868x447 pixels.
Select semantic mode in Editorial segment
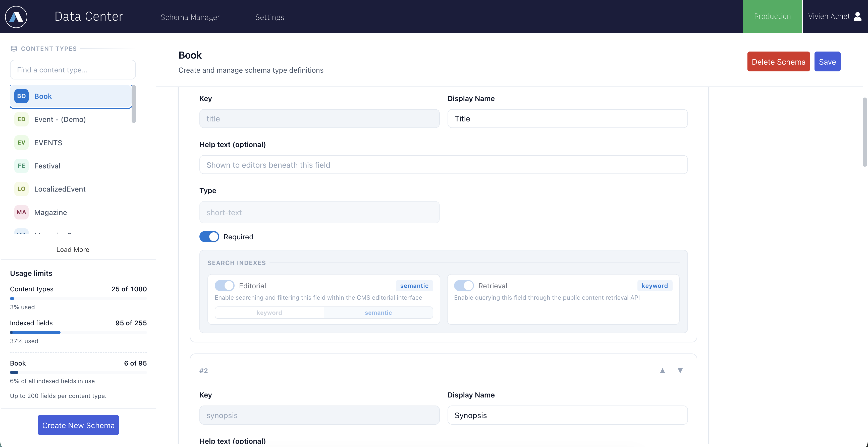[378, 313]
